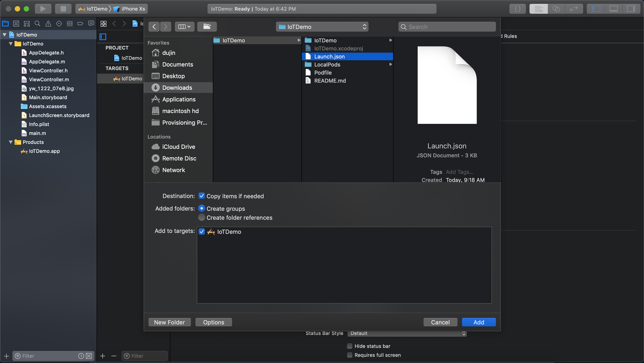Viewport: 644px width, 363px height.
Task: Change file dialog view mode
Action: (185, 27)
